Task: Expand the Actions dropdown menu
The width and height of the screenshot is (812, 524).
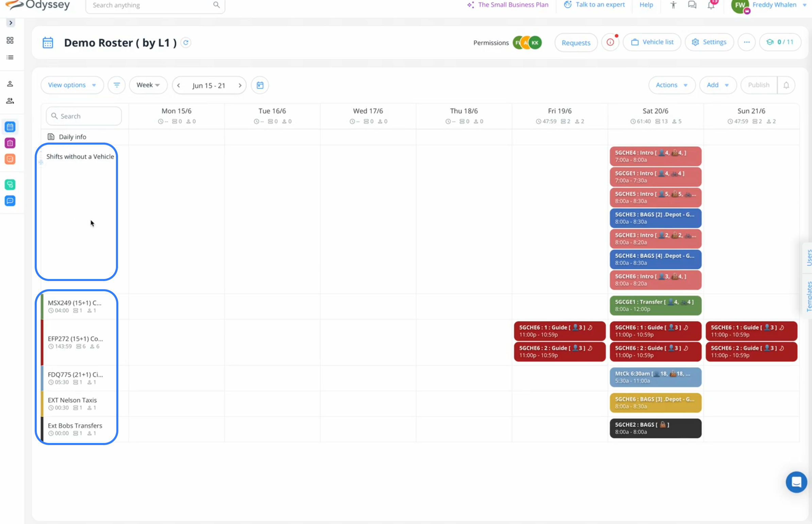Action: pyautogui.click(x=671, y=85)
